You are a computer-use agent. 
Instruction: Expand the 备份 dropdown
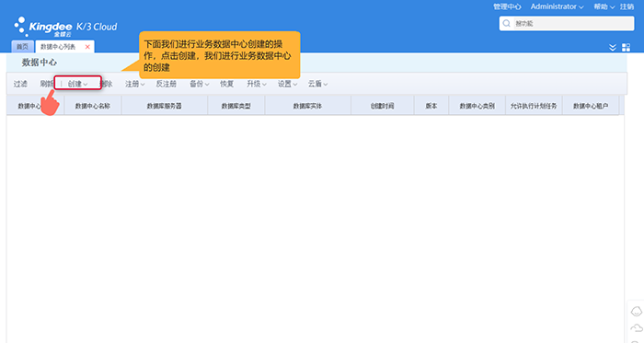(200, 84)
